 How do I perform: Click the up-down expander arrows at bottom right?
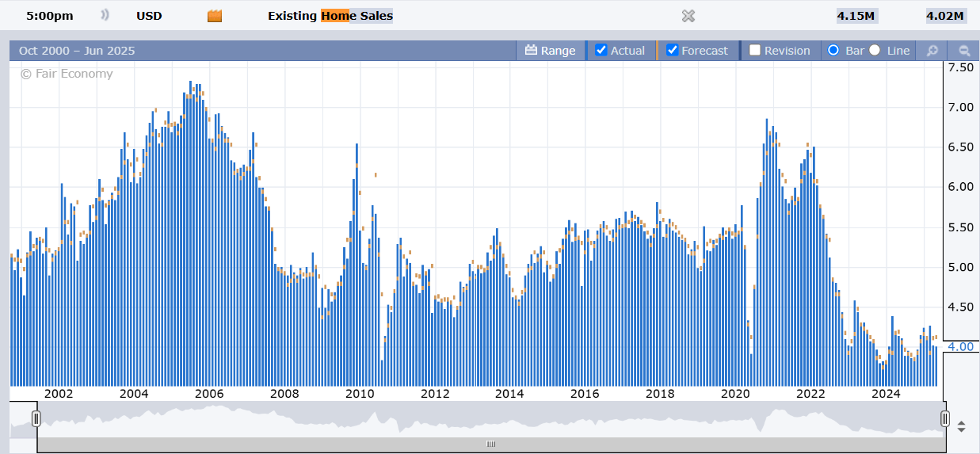coord(961,426)
